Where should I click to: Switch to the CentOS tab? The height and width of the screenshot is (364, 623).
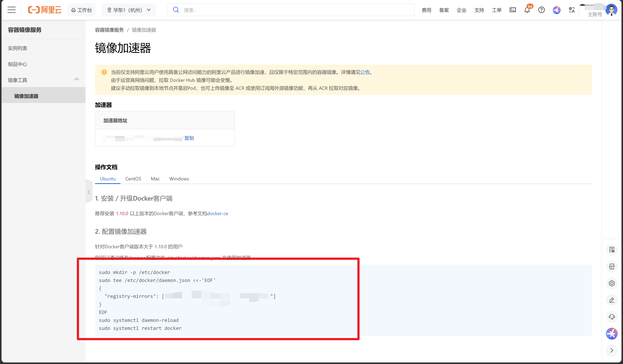point(133,179)
